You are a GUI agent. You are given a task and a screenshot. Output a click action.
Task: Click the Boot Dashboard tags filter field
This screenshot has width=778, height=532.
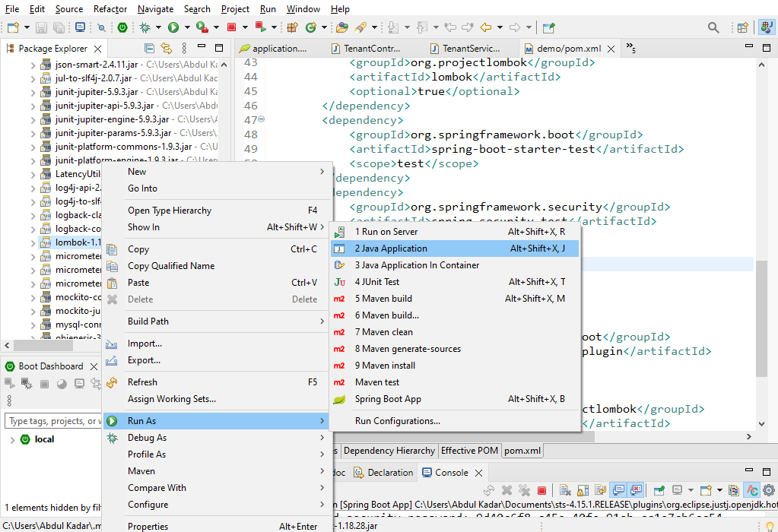[52, 421]
